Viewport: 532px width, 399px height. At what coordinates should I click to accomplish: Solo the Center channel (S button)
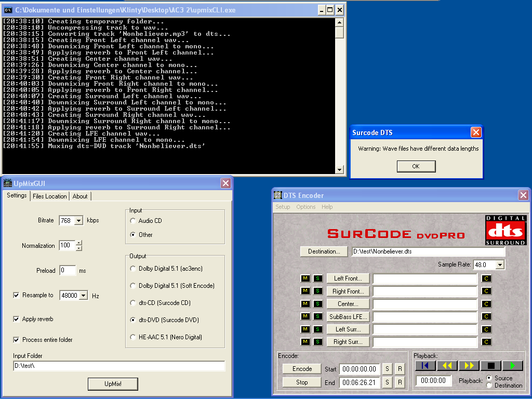317,304
